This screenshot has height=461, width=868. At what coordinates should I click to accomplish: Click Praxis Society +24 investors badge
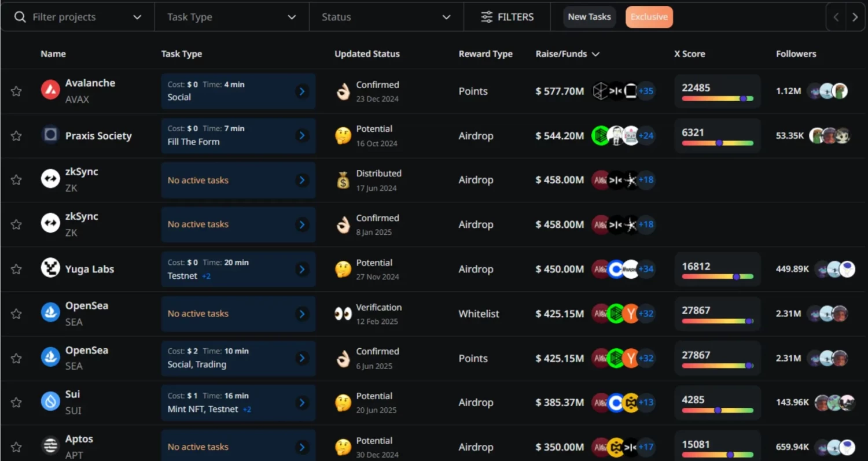coord(646,136)
